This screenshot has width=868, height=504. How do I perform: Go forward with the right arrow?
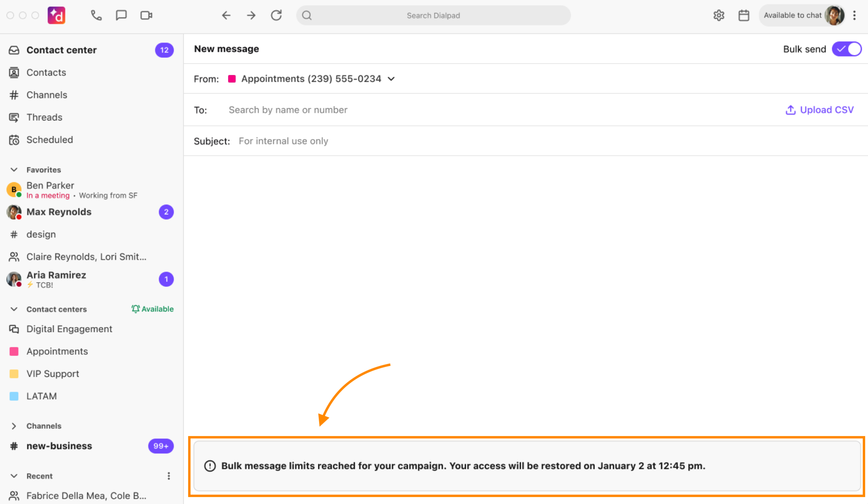tap(251, 15)
